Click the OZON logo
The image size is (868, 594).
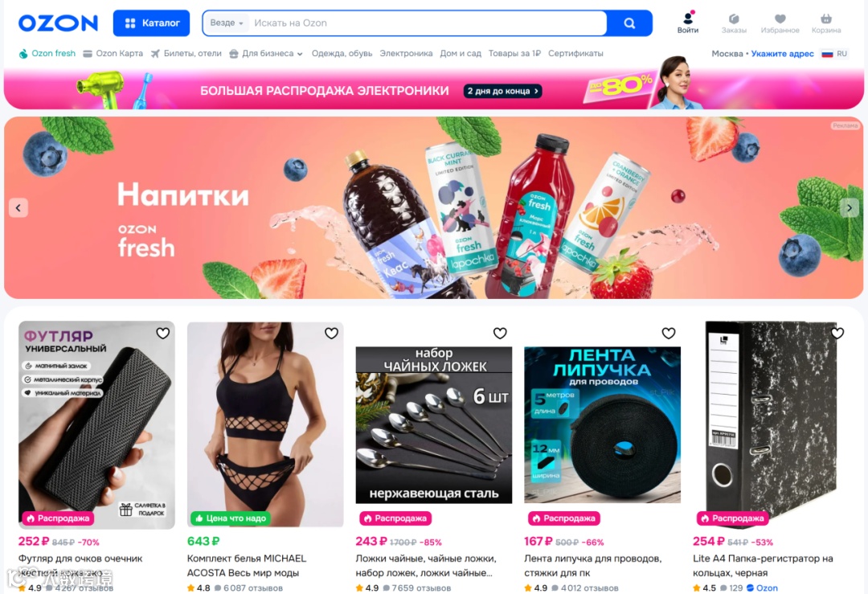point(58,23)
